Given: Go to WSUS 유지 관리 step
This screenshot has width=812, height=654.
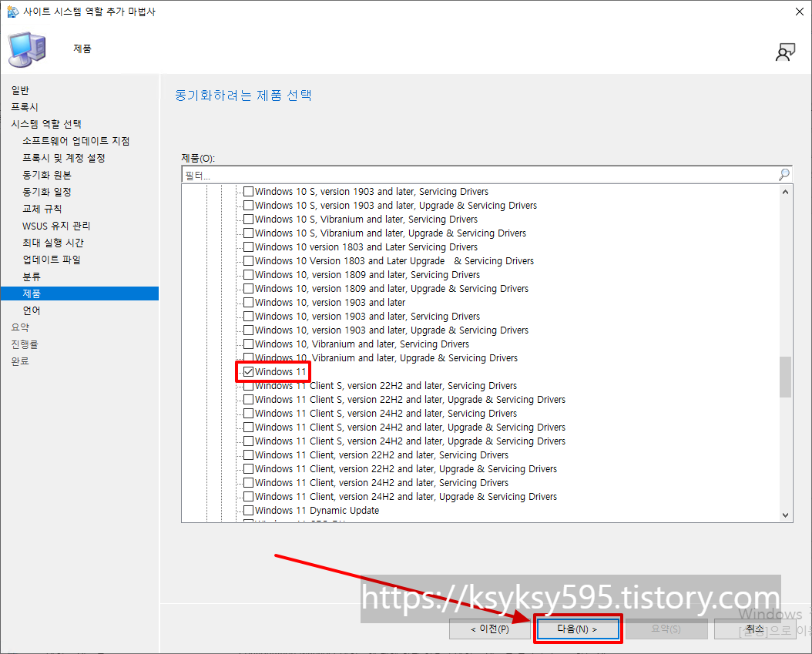Looking at the screenshot, I should pos(56,226).
